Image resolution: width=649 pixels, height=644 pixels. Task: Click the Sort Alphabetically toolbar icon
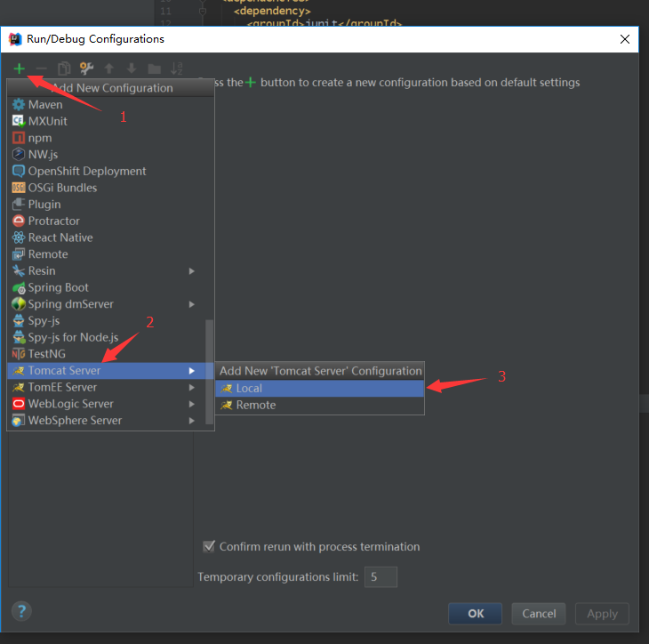click(x=177, y=68)
